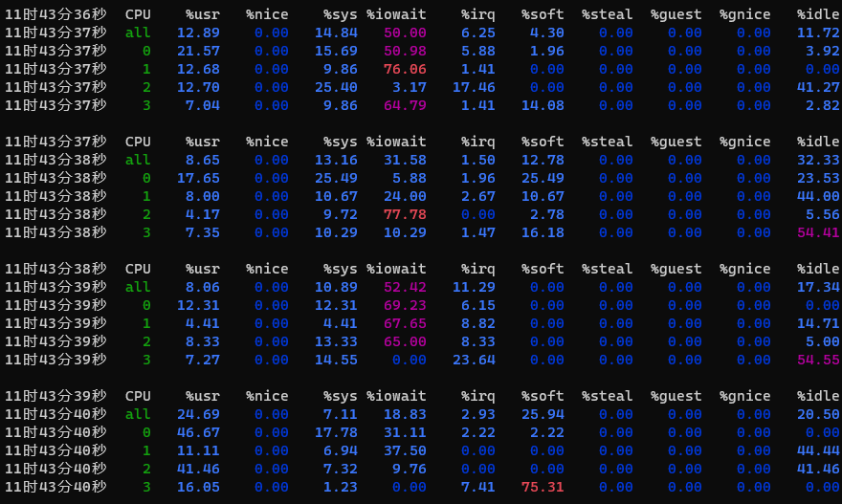
Task: Click the %sys value 13.16
Action: click(x=336, y=160)
